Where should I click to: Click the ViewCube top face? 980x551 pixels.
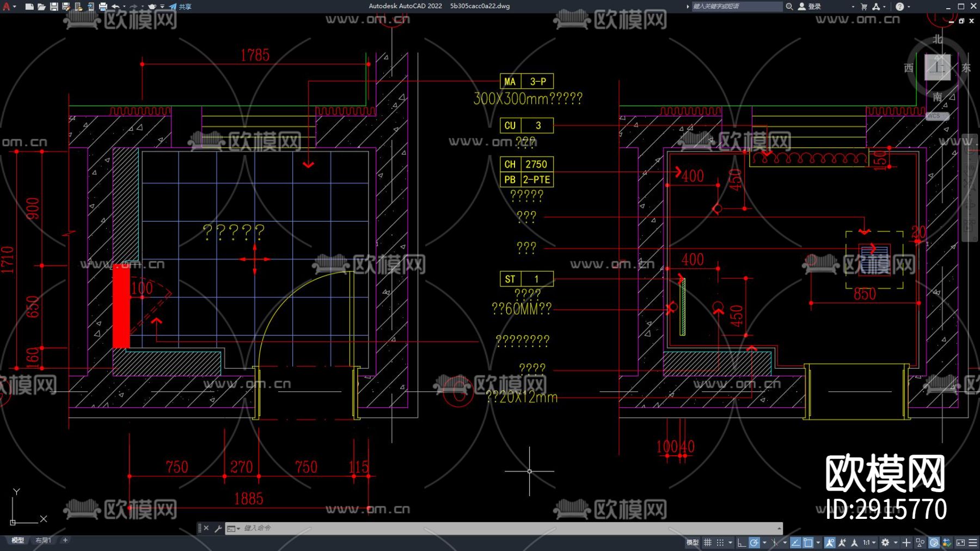click(937, 68)
